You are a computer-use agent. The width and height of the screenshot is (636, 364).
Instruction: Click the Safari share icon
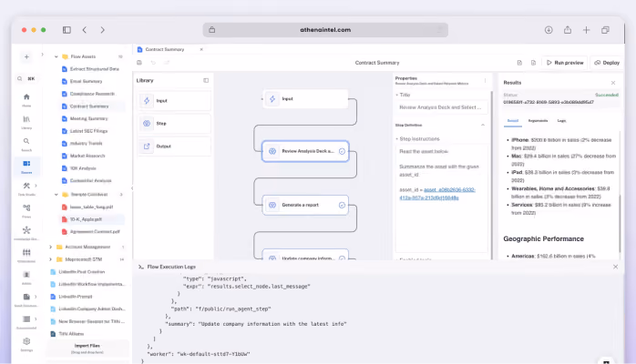(x=568, y=30)
